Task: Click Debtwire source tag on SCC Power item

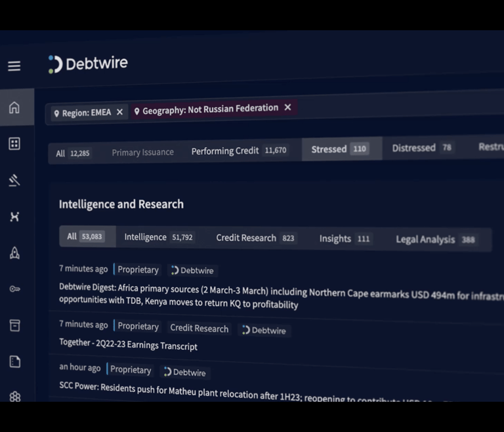Action: coord(185,372)
